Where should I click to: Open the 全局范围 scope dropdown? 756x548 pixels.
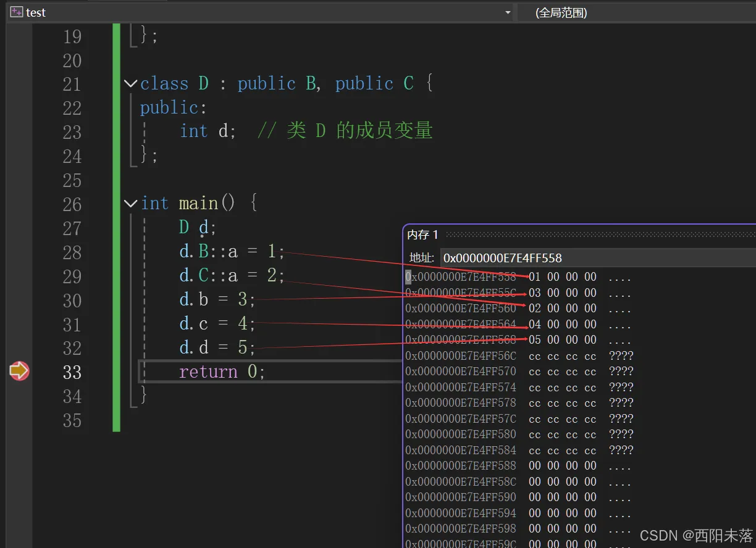[x=636, y=12]
